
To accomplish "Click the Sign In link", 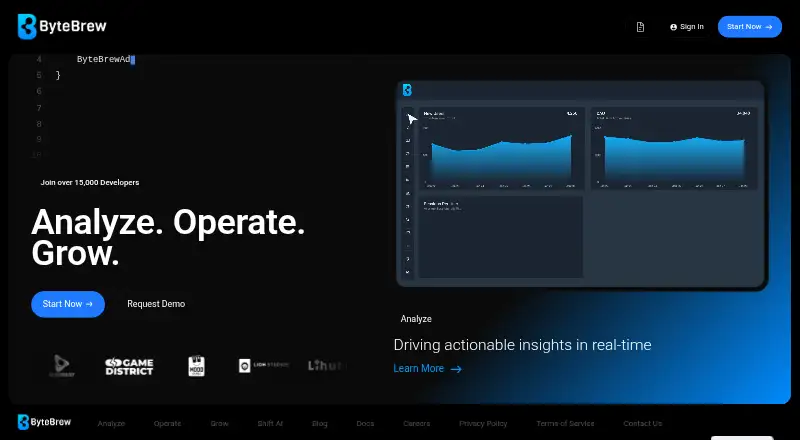I will click(687, 27).
